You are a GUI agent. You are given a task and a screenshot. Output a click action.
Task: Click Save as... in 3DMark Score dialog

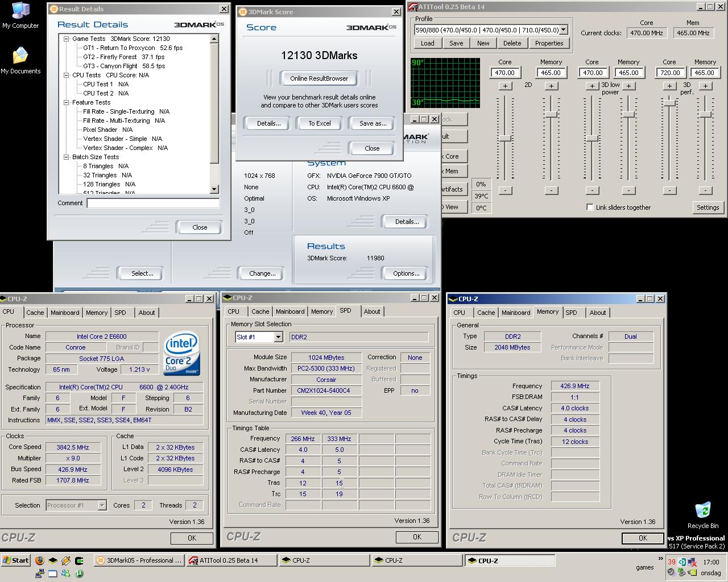[x=373, y=123]
